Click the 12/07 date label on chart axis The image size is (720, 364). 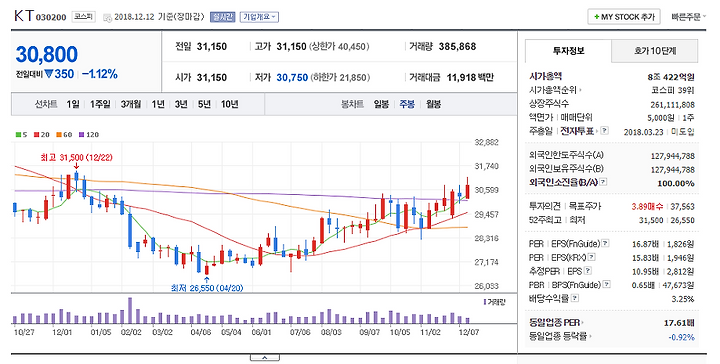point(469,331)
